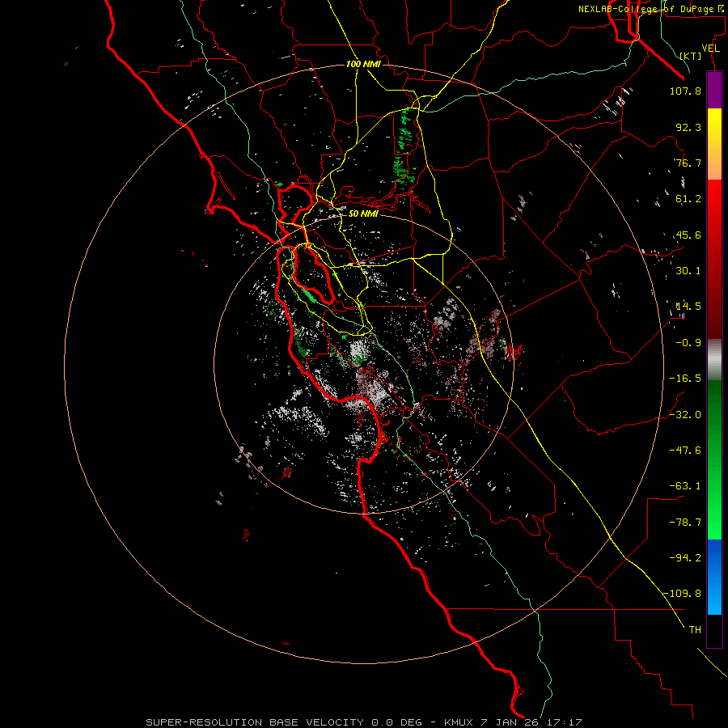The width and height of the screenshot is (728, 728).
Task: Pick the black TH segment of the color bar
Action: pos(714,631)
